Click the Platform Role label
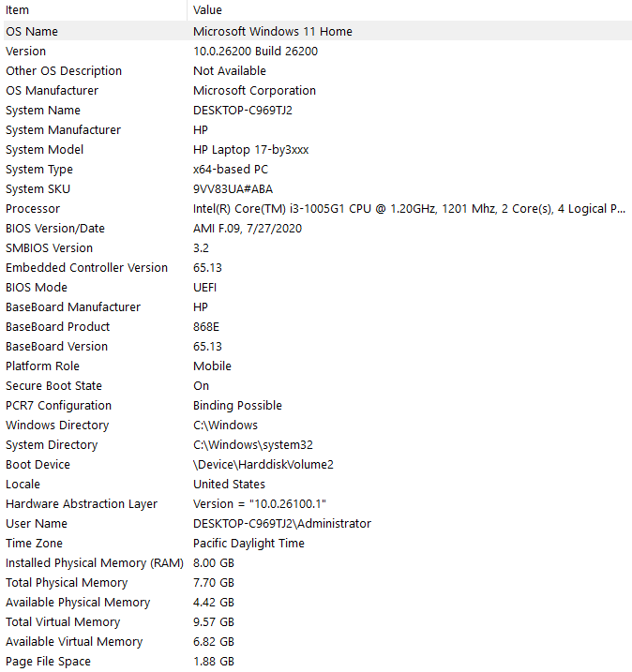Viewport: 632px width, 672px height. [x=42, y=366]
